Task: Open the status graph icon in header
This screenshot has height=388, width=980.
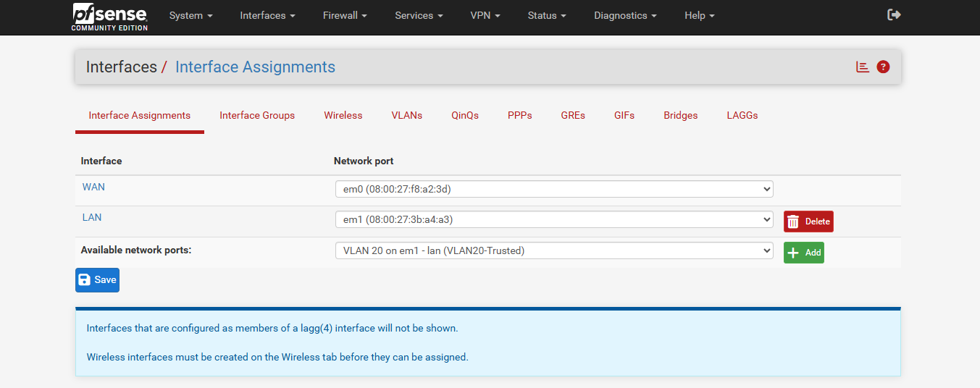Action: 863,67
